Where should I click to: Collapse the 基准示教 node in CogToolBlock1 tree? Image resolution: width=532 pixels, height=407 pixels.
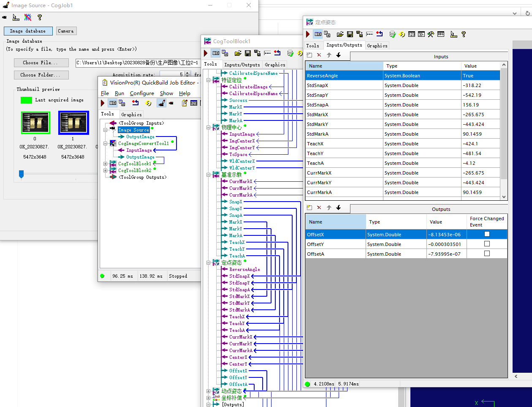(208, 175)
